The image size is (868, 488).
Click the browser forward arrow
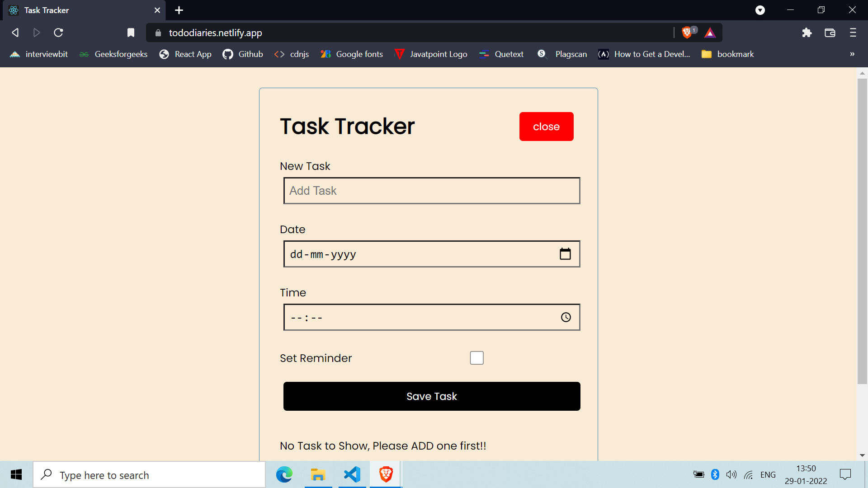click(x=37, y=33)
